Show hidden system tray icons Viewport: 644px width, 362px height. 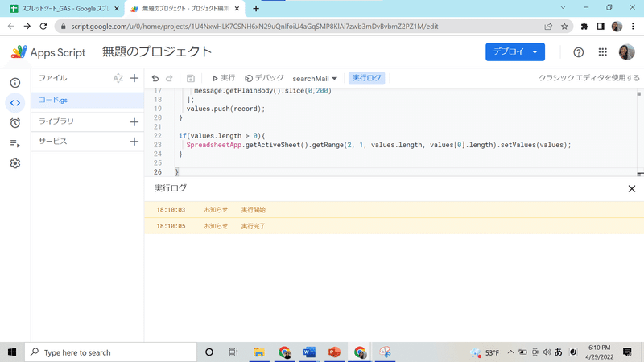[x=510, y=352]
